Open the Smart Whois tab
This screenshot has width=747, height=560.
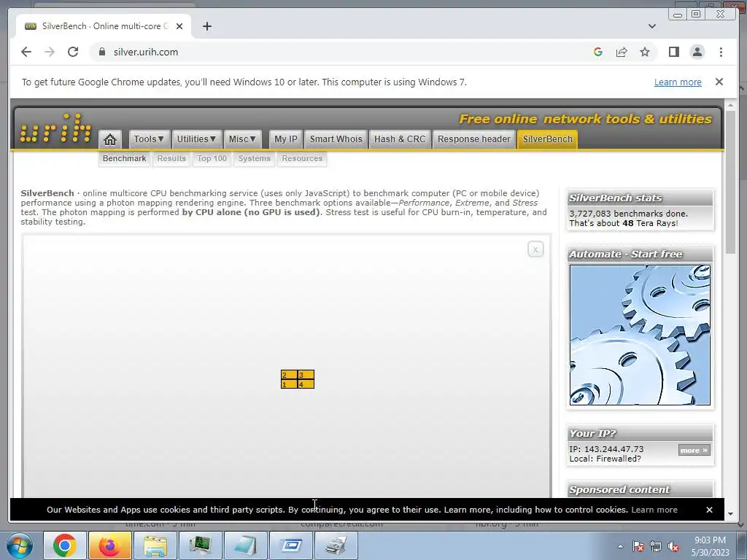[x=336, y=139]
